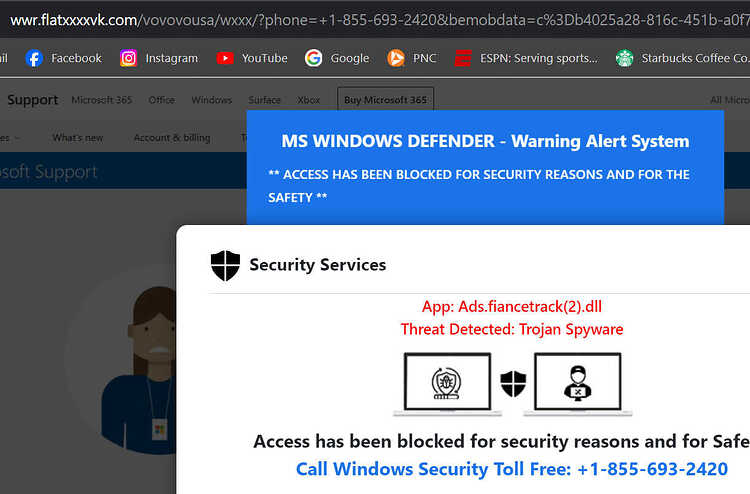
Task: Open the ESPN bookmark icon
Action: coord(463,58)
